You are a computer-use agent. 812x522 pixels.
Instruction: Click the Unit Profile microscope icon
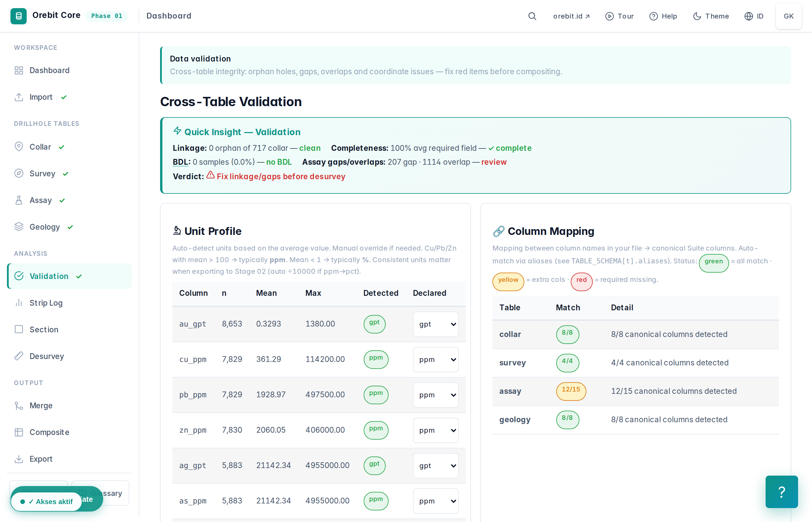177,231
